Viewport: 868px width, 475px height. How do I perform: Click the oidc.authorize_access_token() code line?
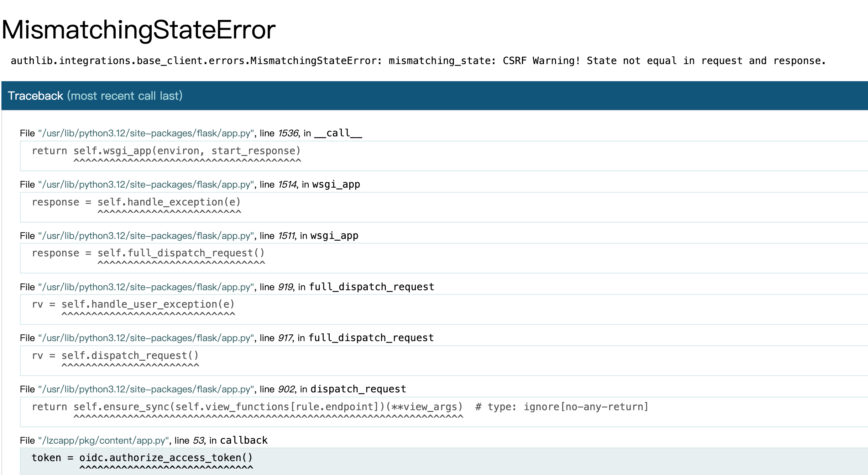(142, 458)
